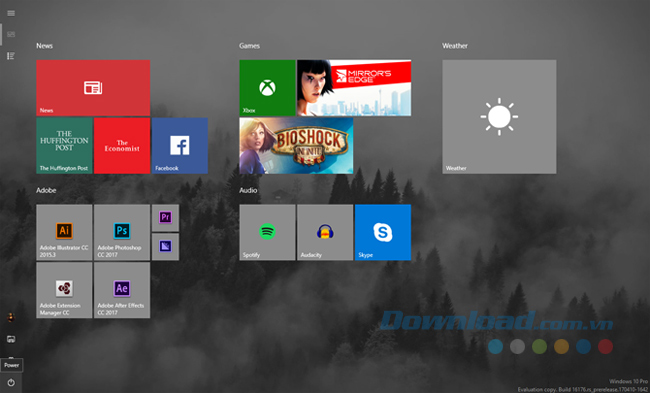650x393 pixels.
Task: Open File Explorer from the Start sidebar
Action: 11,339
